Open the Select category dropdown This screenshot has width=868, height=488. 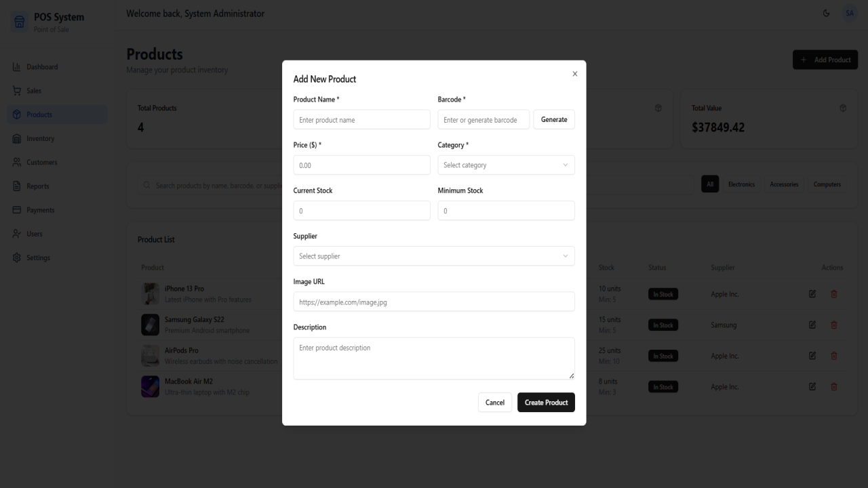506,165
